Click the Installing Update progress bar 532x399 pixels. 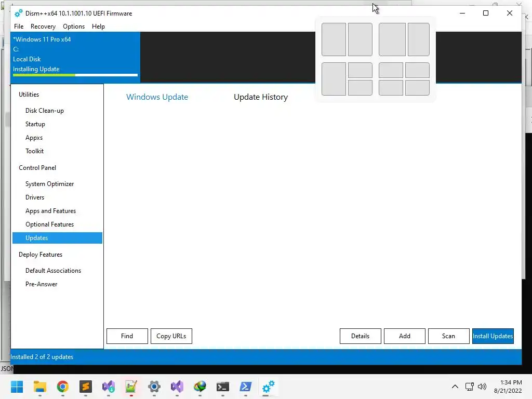coord(75,75)
